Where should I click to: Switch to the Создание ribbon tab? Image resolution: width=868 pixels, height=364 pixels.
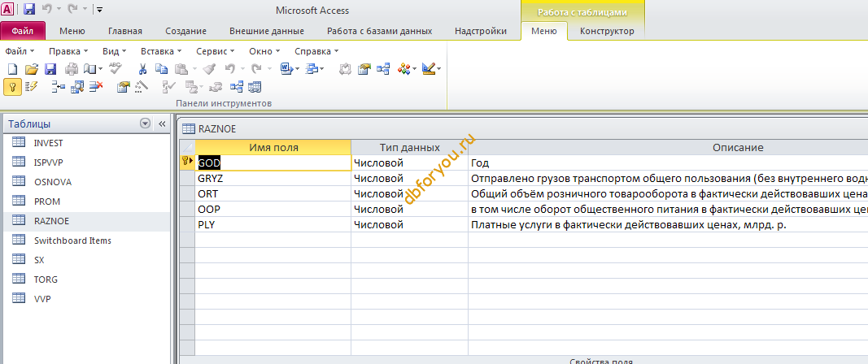tap(186, 31)
